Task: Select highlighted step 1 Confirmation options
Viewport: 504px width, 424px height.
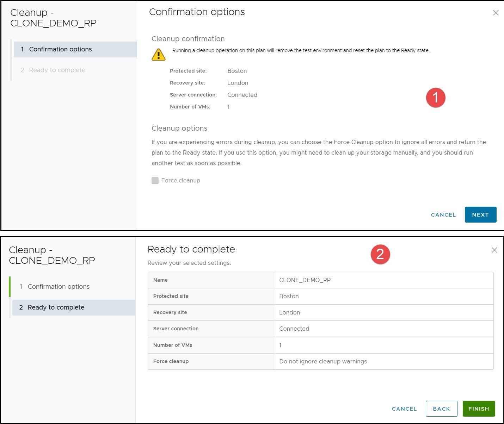Action: [75, 49]
